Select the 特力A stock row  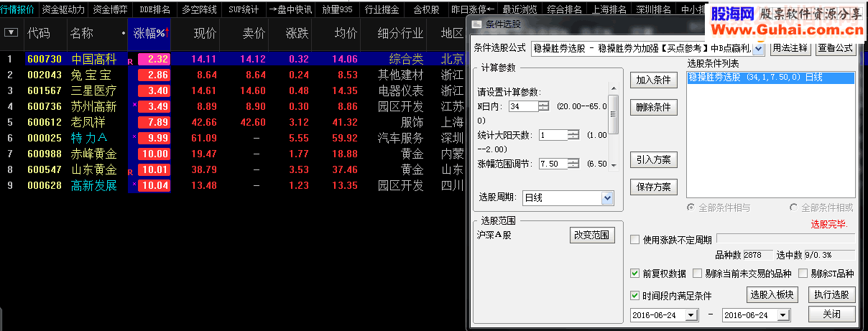tap(232, 138)
